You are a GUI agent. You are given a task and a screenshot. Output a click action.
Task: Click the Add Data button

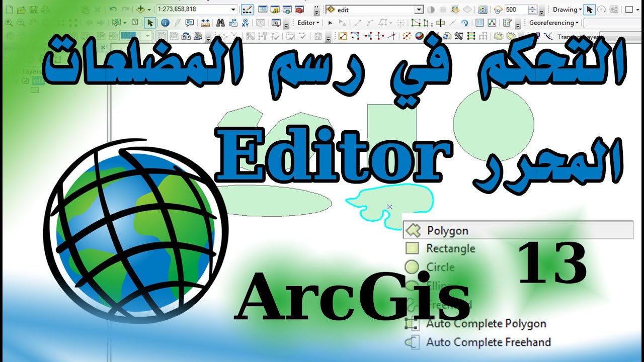pyautogui.click(x=141, y=10)
